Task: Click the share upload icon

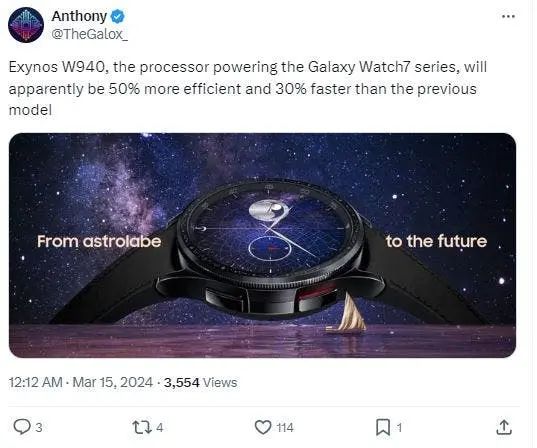Action: 504,427
